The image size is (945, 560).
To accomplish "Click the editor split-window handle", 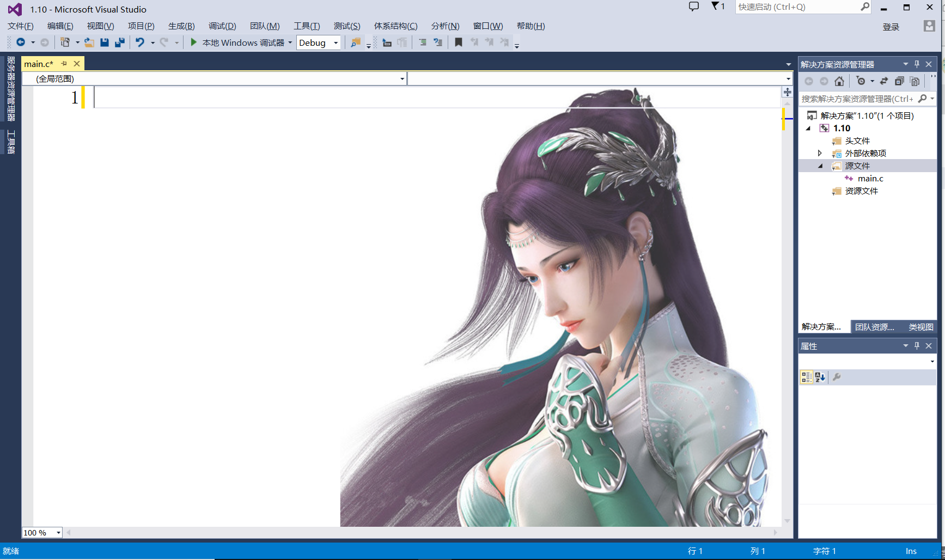I will click(788, 92).
